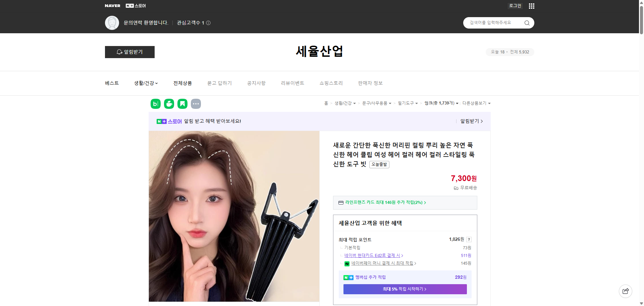Start 최대 5% 적립 membership signup

pyautogui.click(x=405, y=289)
